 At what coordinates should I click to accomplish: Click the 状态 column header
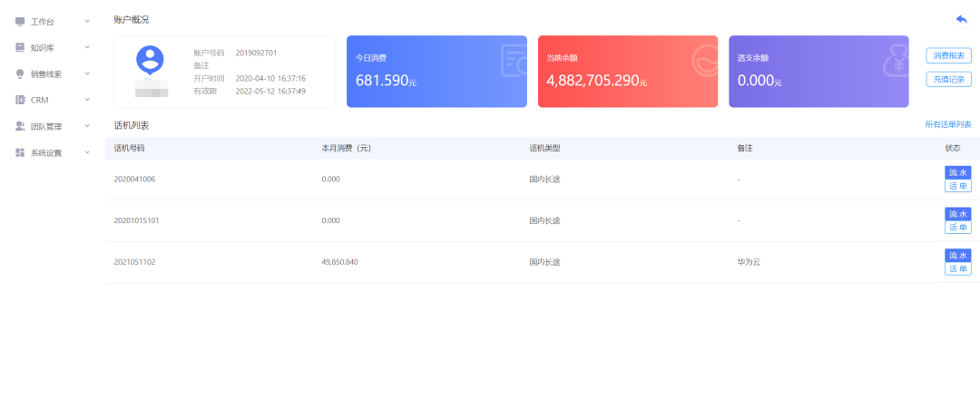tap(953, 149)
